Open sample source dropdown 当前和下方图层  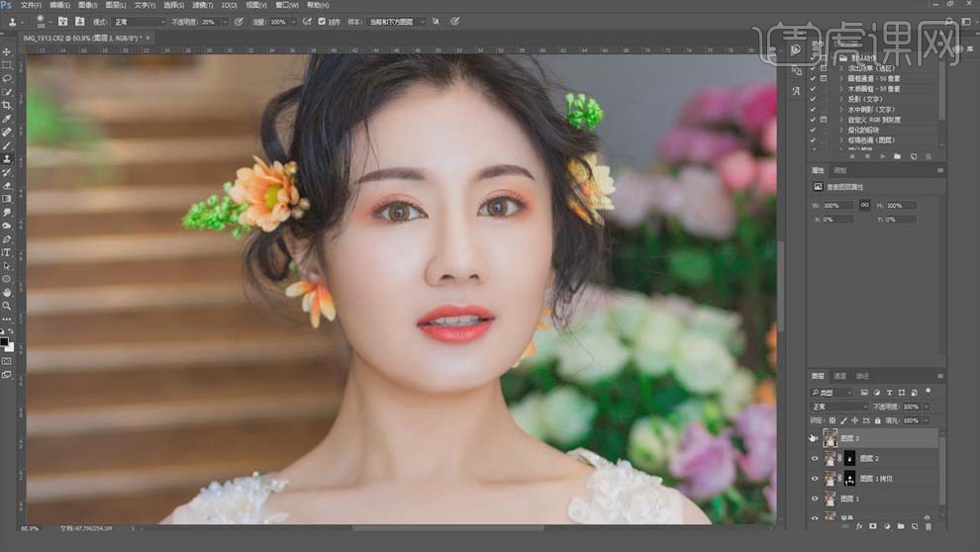tap(396, 21)
